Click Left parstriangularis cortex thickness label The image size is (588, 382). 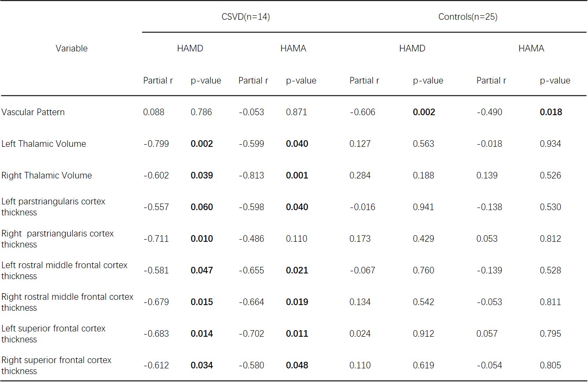53,207
